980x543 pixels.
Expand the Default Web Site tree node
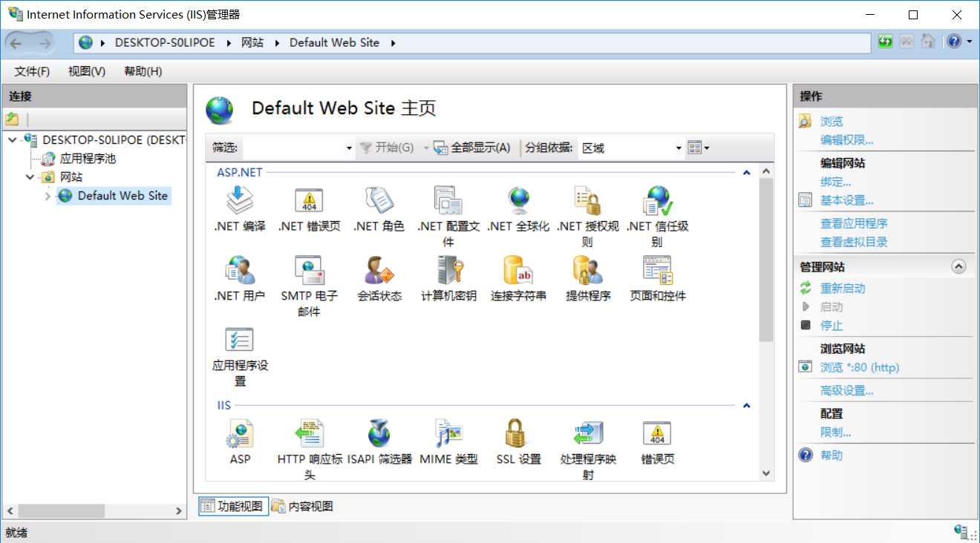click(x=48, y=196)
